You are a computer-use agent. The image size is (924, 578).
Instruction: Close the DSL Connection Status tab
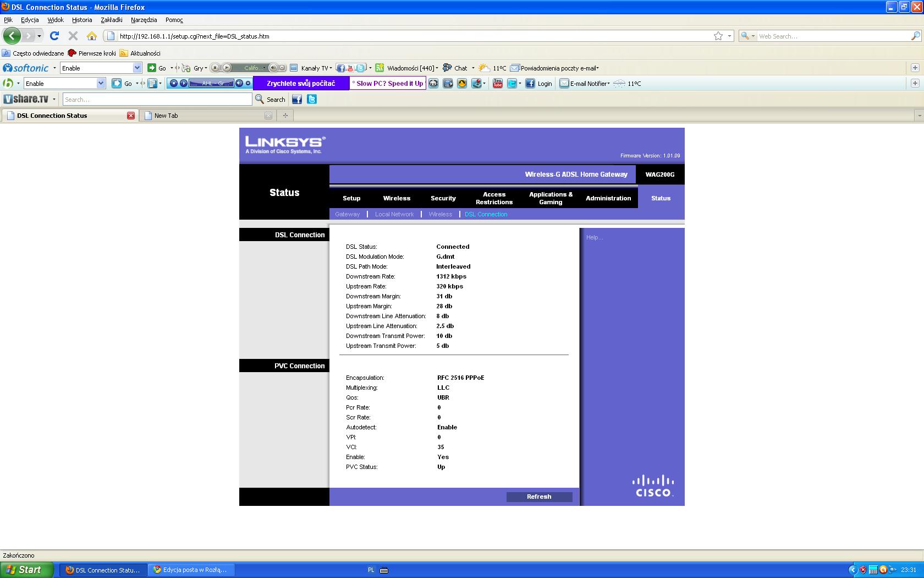point(131,116)
